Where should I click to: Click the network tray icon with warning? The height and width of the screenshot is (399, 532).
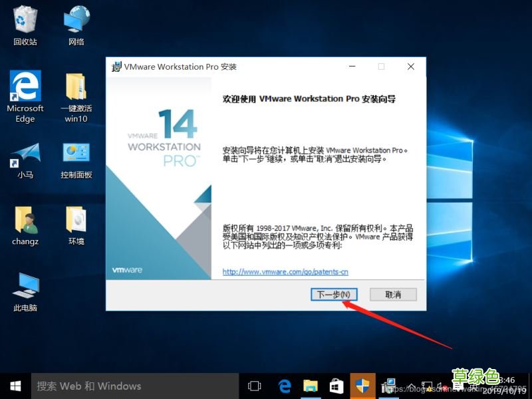428,386
